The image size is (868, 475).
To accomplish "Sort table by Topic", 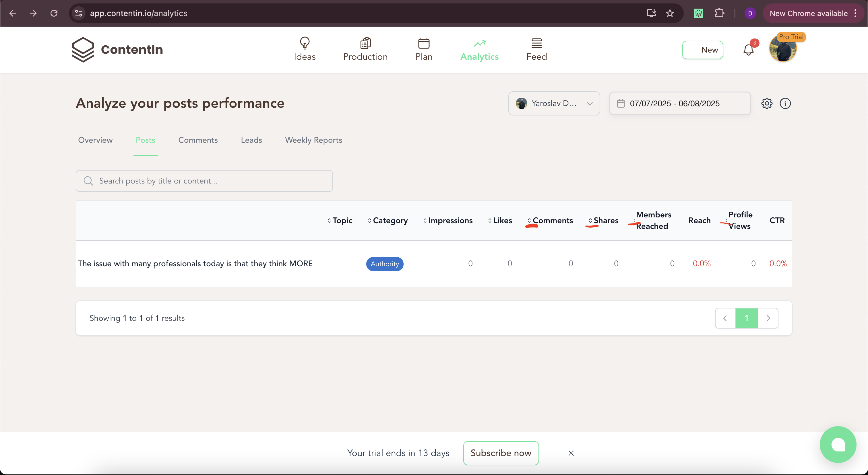I will [340, 221].
